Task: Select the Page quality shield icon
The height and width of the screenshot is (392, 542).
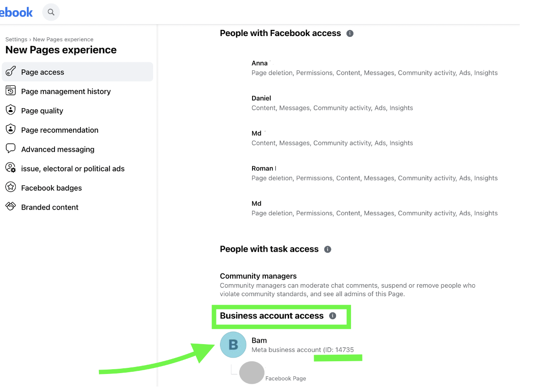Action: point(11,110)
